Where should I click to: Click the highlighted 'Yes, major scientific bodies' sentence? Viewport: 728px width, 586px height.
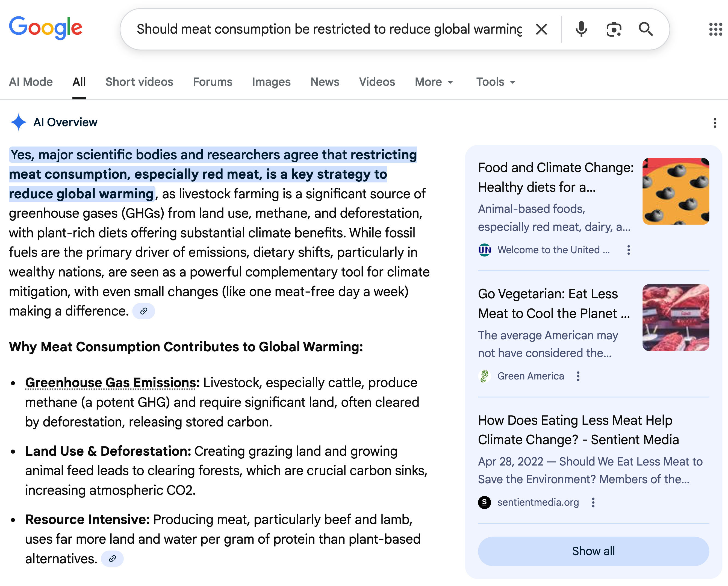click(213, 174)
